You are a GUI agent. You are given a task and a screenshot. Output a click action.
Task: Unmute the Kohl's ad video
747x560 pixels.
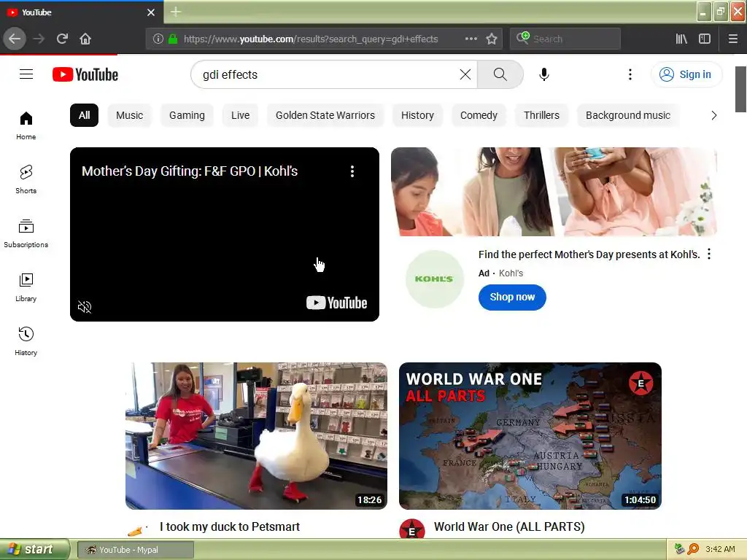pos(85,307)
